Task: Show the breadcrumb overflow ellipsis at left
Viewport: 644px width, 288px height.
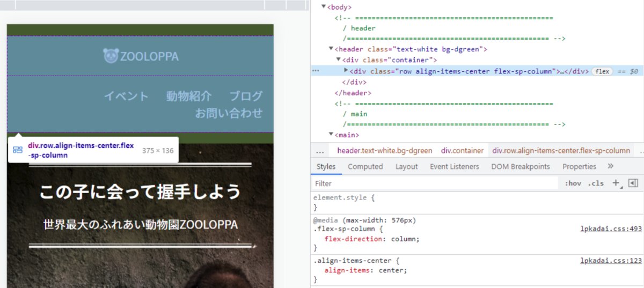Action: point(320,151)
